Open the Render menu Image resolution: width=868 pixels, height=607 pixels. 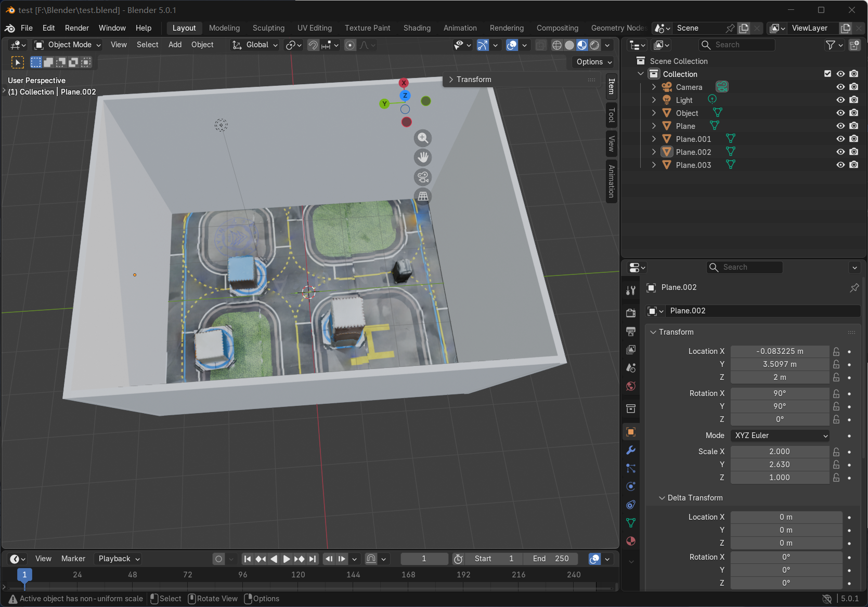(76, 28)
